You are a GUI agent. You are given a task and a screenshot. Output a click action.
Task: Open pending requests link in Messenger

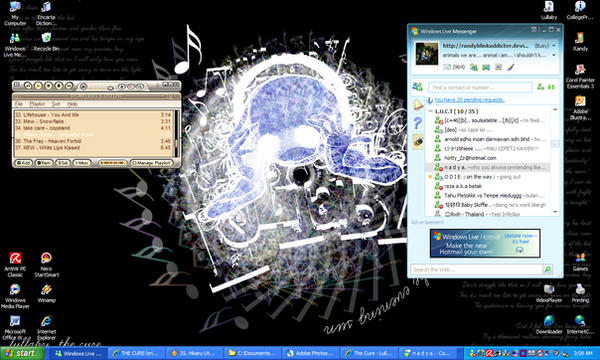[x=469, y=100]
